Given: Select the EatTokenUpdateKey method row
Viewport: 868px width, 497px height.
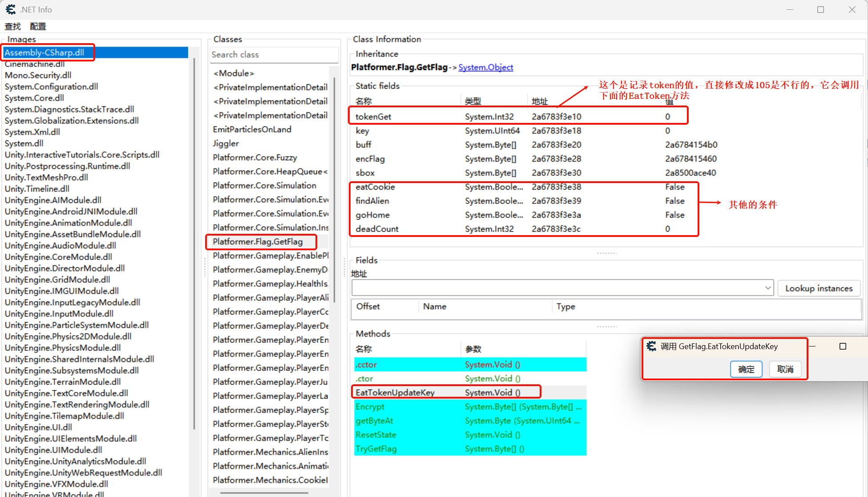Looking at the screenshot, I should (x=395, y=392).
